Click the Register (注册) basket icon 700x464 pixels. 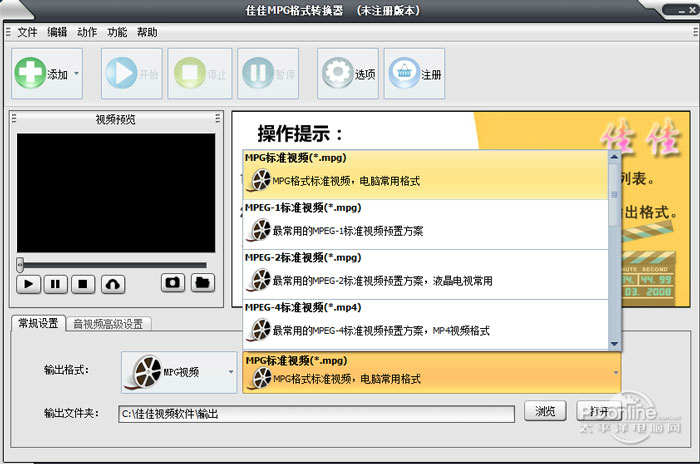pyautogui.click(x=404, y=73)
